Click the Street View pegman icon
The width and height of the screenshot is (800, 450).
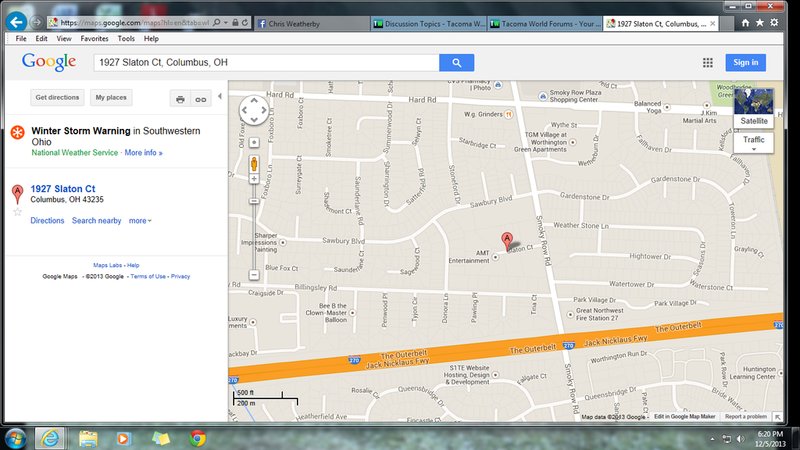tap(254, 164)
